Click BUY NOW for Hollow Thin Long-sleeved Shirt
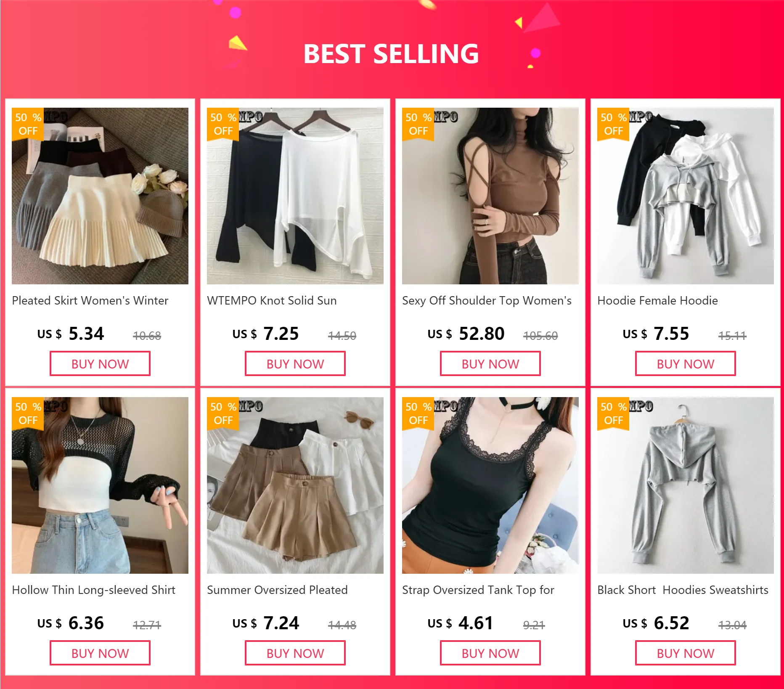The width and height of the screenshot is (784, 689). [100, 653]
